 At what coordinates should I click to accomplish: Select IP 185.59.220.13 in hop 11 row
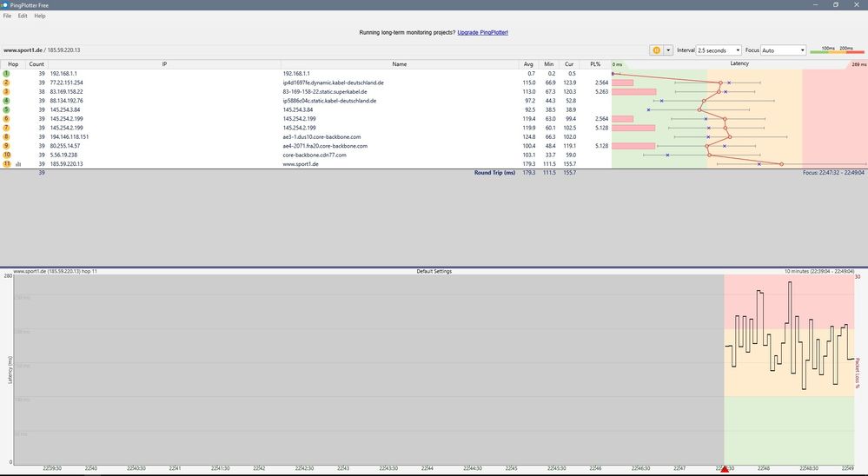[x=66, y=164]
